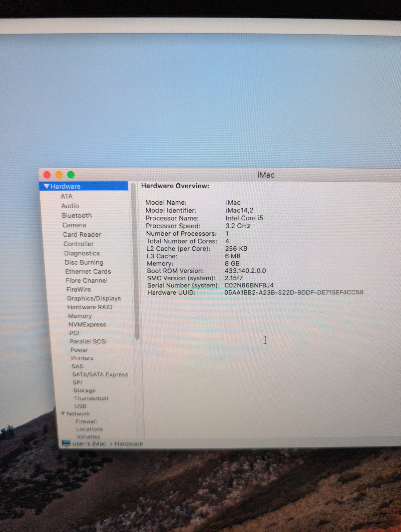Click "user's iMac" in path bar
Screen dimensions: 401x532
pos(90,444)
